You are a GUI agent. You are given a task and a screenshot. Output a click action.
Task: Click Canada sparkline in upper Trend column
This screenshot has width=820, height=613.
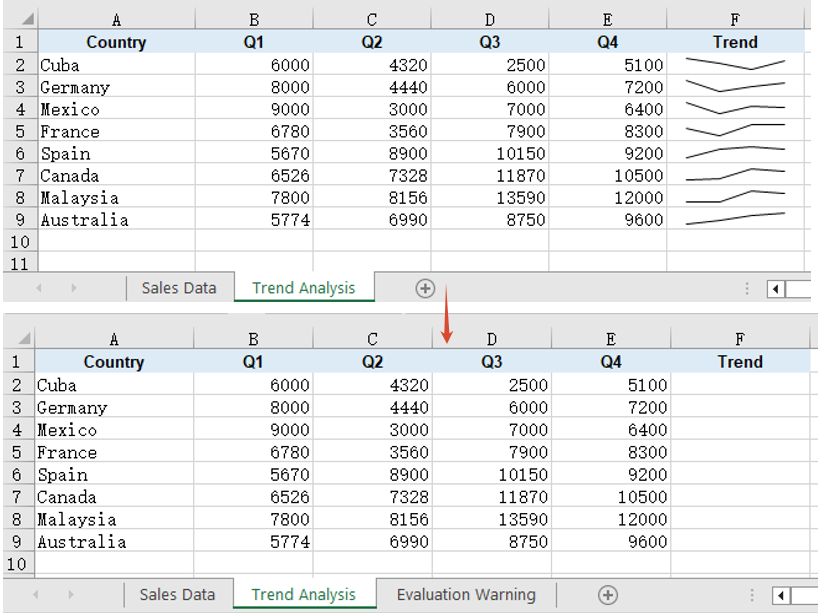(x=735, y=175)
